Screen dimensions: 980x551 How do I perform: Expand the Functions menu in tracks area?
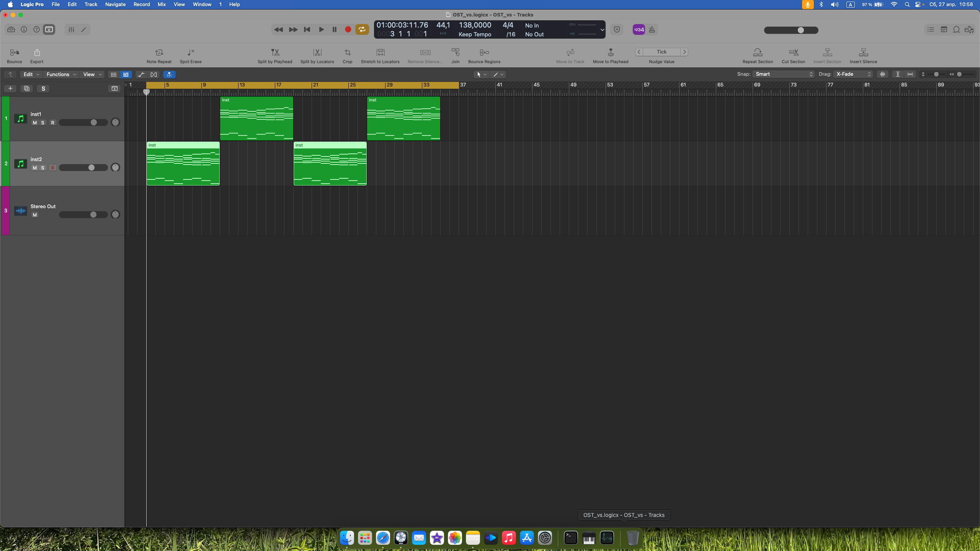click(61, 75)
